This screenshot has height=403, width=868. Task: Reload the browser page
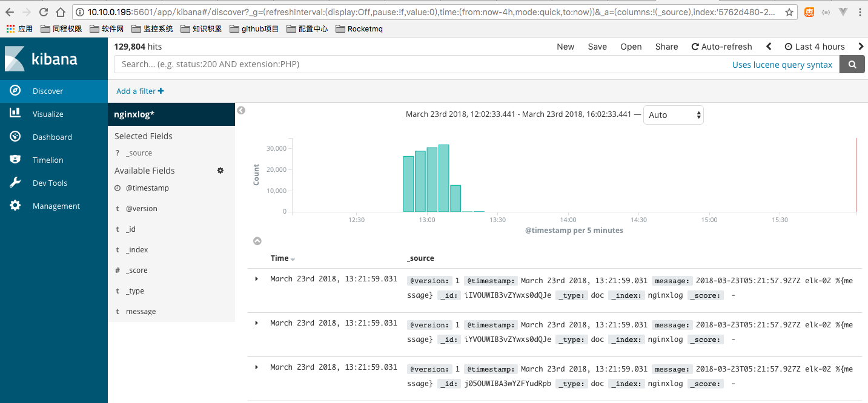point(44,12)
